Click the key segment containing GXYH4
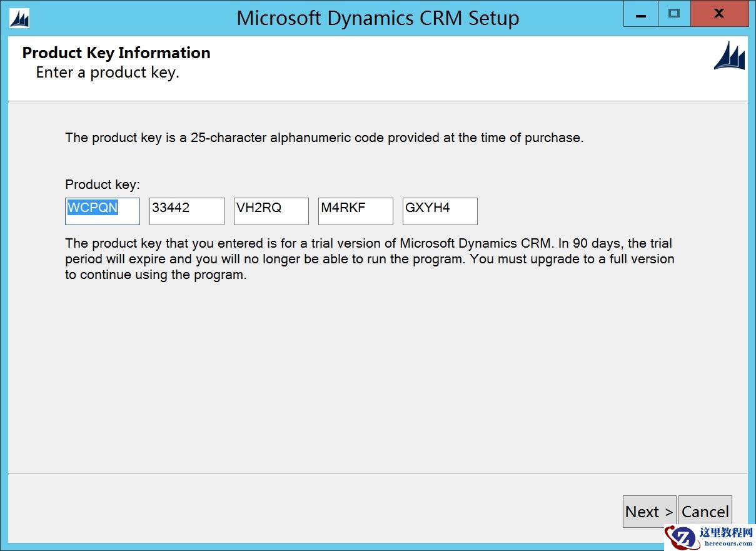Viewport: 756px width, 551px height. [440, 211]
